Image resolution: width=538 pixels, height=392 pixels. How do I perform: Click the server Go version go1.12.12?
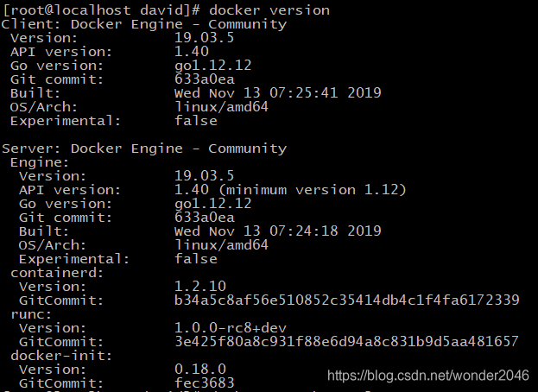[x=213, y=204]
